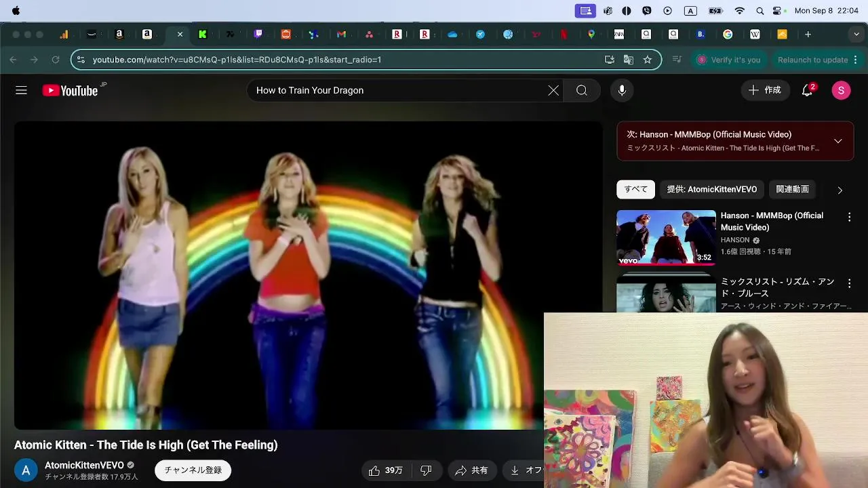Screen dimensions: 868x488
Task: Switch to the Google Maps tab
Action: pos(591,34)
